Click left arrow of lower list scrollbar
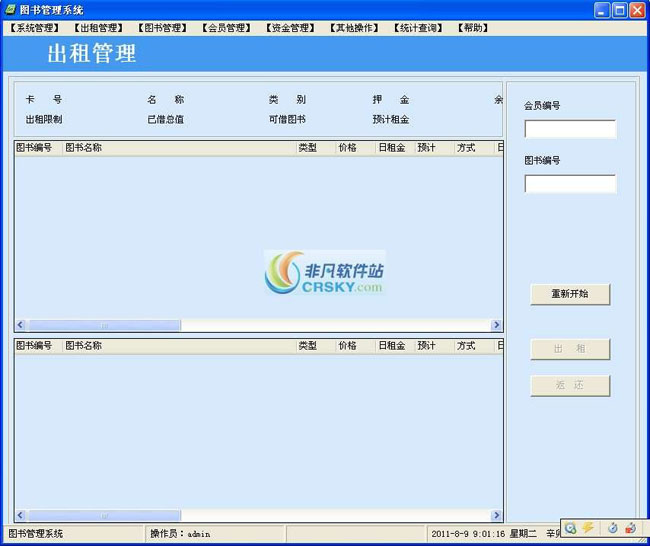The width and height of the screenshot is (650, 546). (20, 515)
